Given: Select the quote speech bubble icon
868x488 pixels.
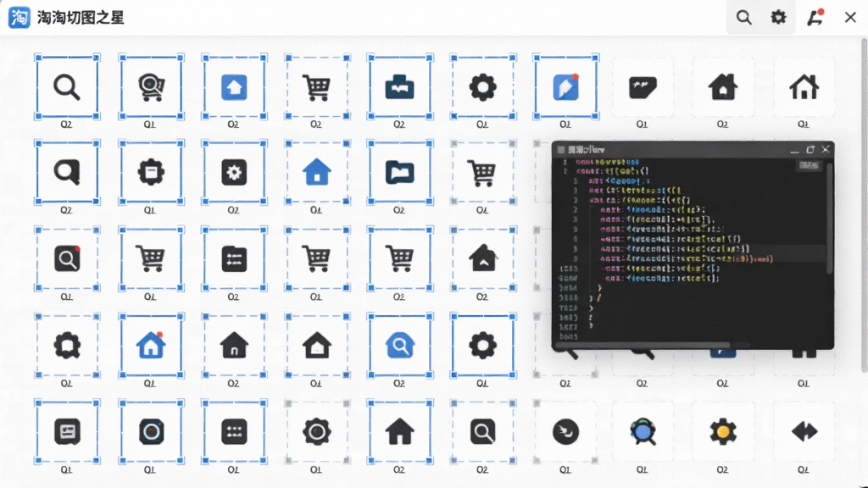Looking at the screenshot, I should [x=643, y=87].
